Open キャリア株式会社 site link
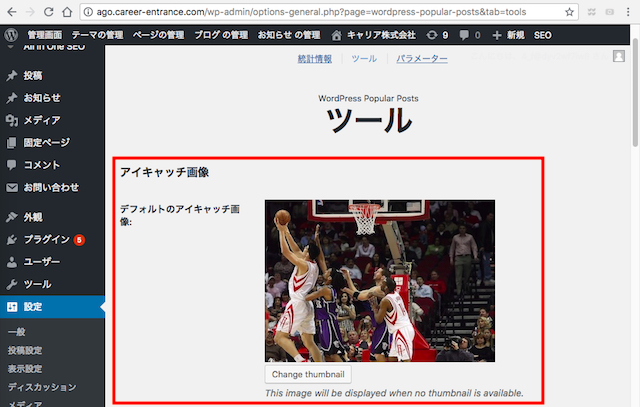The height and width of the screenshot is (407, 640). pyautogui.click(x=381, y=35)
